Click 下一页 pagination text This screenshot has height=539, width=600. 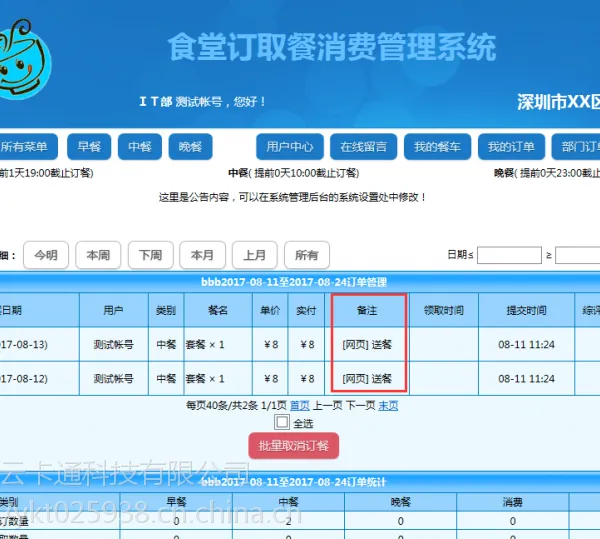360,405
